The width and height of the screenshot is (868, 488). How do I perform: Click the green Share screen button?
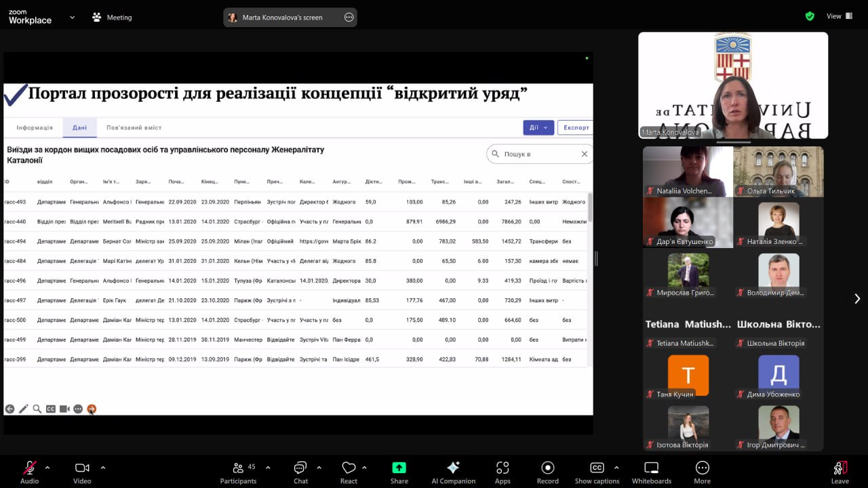pyautogui.click(x=399, y=472)
